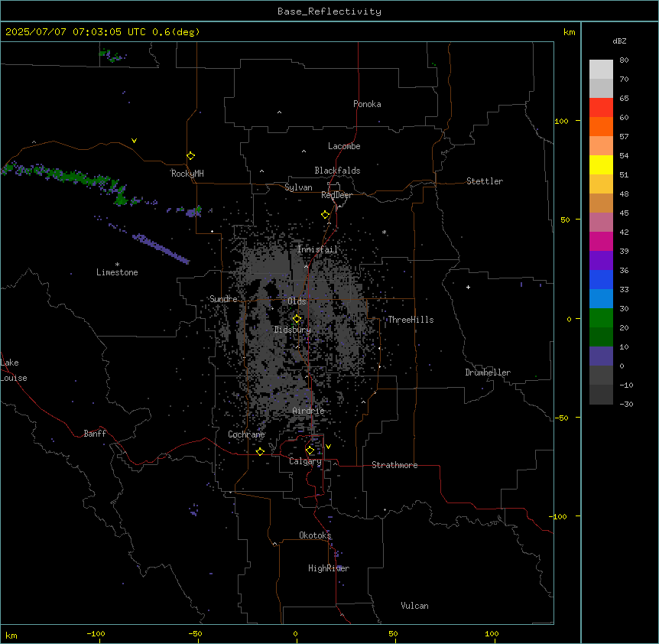This screenshot has width=659, height=644.
Task: Click the Ponoka city label
Action: tap(367, 104)
